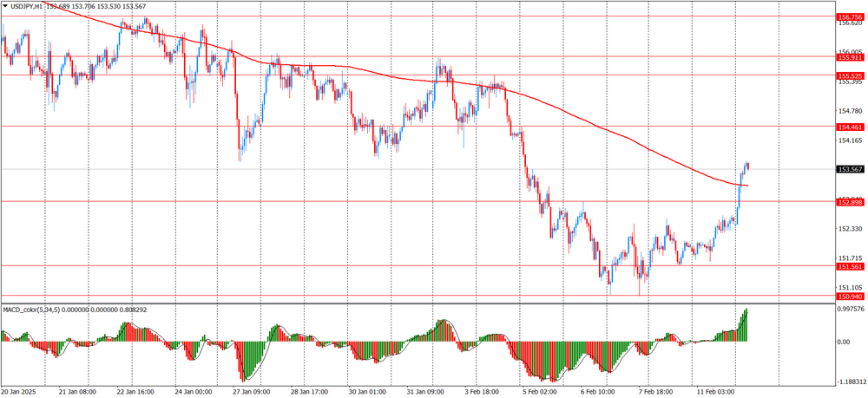Click the 156.005 price scale value
This screenshot has height=398, width=868.
(851, 51)
